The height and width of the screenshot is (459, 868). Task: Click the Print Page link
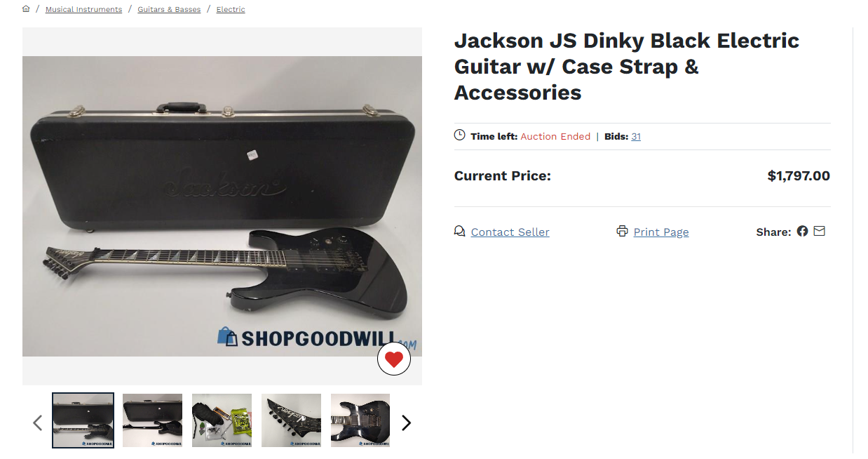[x=661, y=232]
